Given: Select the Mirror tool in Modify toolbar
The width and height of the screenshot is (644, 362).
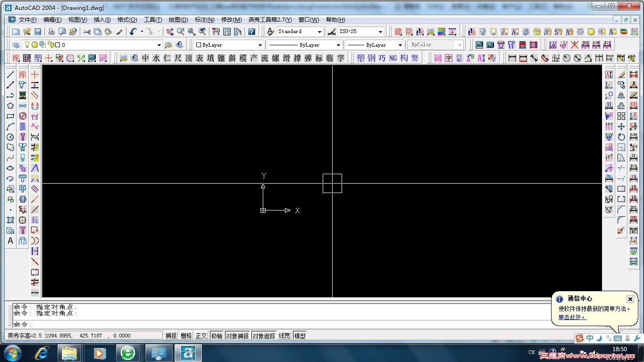Looking at the screenshot, I should (621, 95).
